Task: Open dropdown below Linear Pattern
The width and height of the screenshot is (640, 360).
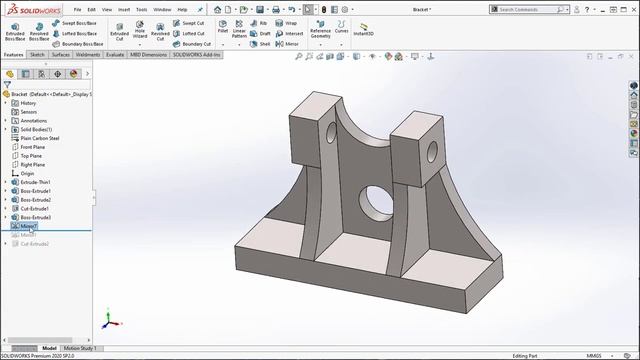Action: pyautogui.click(x=239, y=44)
